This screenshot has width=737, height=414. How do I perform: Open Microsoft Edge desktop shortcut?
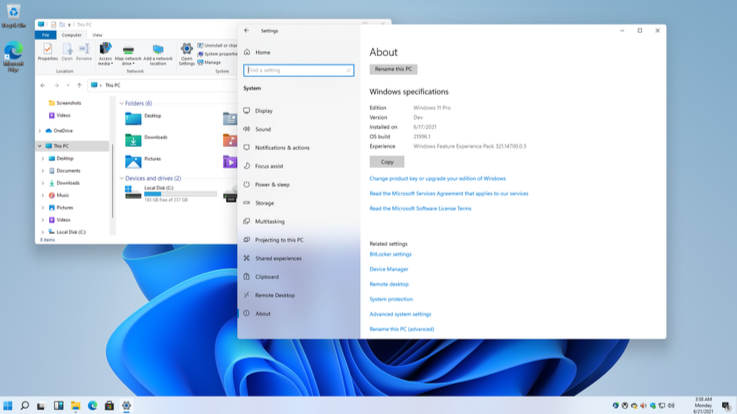pyautogui.click(x=13, y=56)
